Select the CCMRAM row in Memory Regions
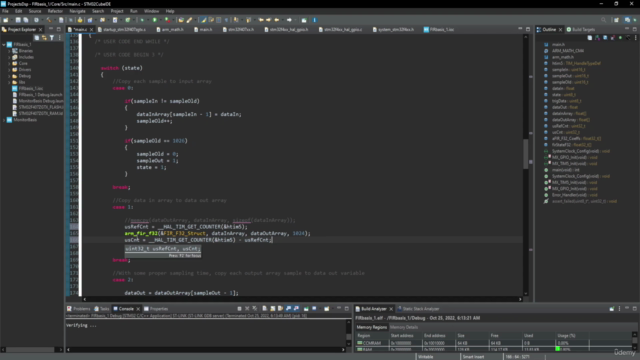This screenshot has height=360, width=640. coord(494,343)
